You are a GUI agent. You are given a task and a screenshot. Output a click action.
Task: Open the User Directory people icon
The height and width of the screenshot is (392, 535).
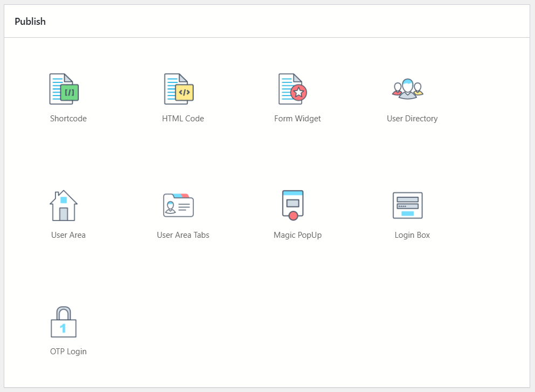[x=407, y=89]
